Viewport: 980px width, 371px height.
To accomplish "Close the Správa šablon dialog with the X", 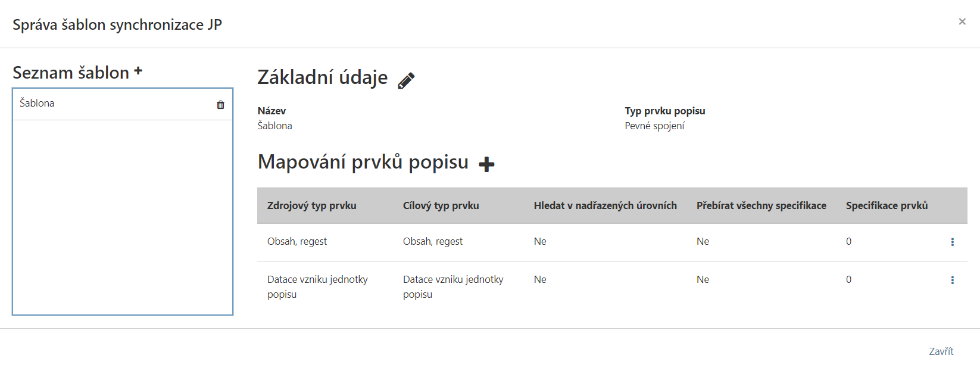I will tap(962, 21).
